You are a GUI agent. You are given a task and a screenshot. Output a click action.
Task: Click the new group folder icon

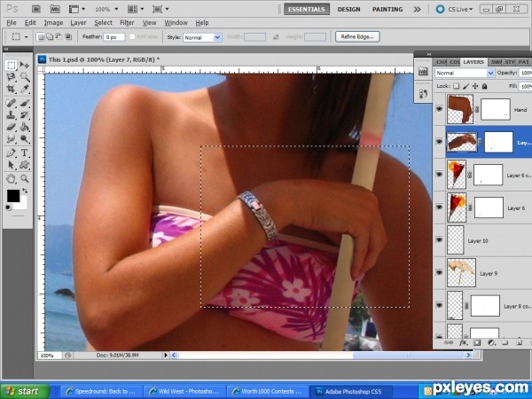tap(505, 343)
